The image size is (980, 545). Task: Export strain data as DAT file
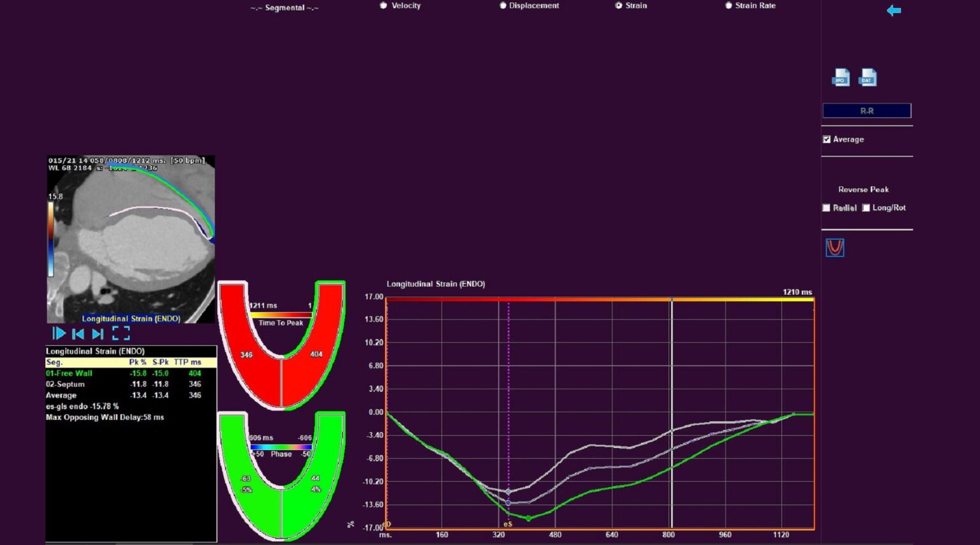click(867, 78)
